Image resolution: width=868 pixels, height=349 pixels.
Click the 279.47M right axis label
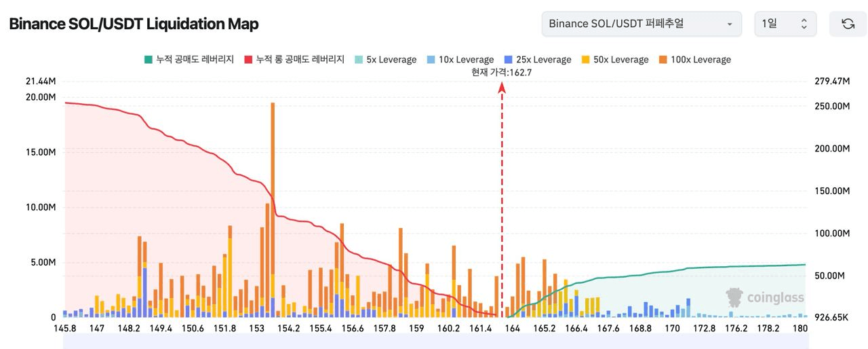[x=831, y=81]
